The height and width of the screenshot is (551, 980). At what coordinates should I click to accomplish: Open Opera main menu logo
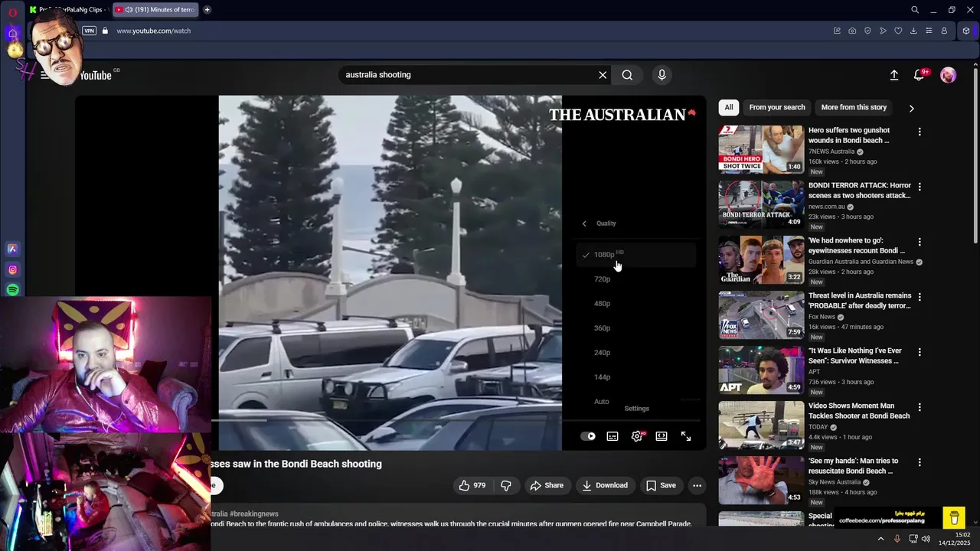pyautogui.click(x=12, y=11)
